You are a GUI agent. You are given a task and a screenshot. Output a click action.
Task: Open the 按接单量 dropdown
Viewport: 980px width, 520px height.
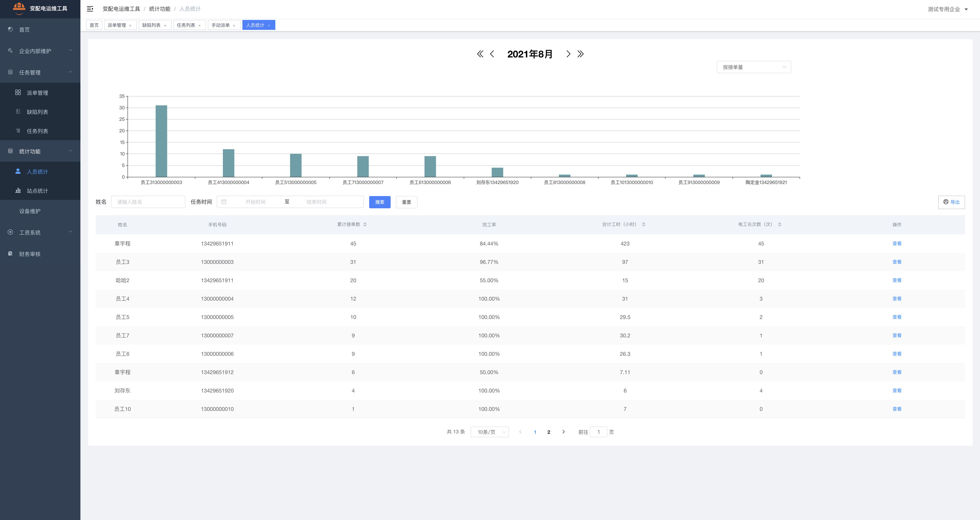754,67
